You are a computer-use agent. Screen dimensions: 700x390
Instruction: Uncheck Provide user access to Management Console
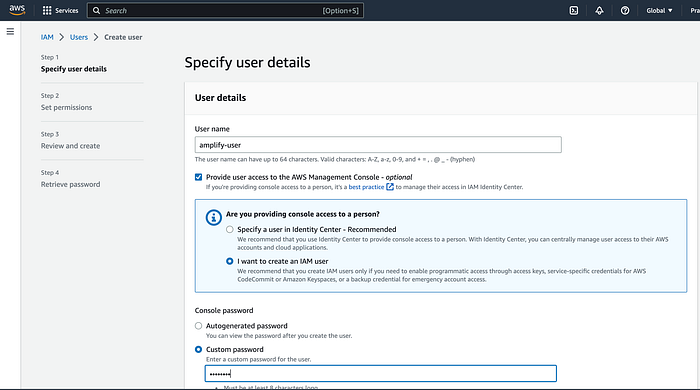point(199,177)
